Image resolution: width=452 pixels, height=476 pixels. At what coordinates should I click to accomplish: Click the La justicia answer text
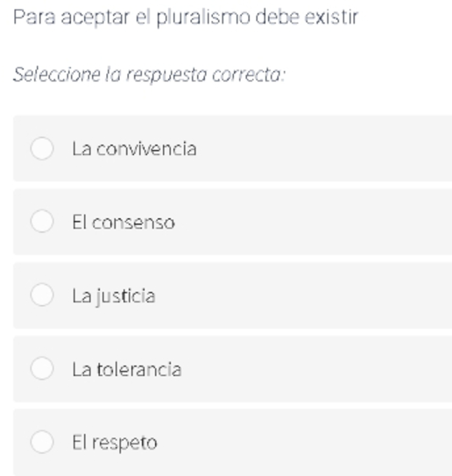[114, 296]
